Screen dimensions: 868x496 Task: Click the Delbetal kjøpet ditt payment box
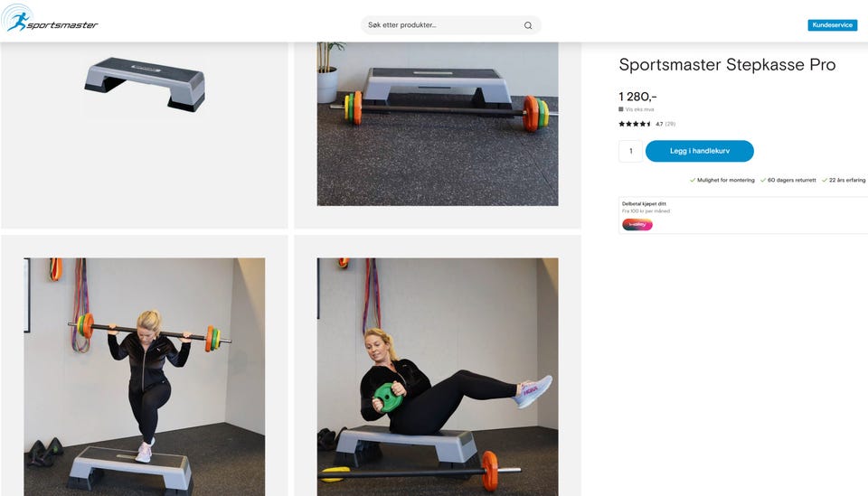pyautogui.click(x=743, y=215)
